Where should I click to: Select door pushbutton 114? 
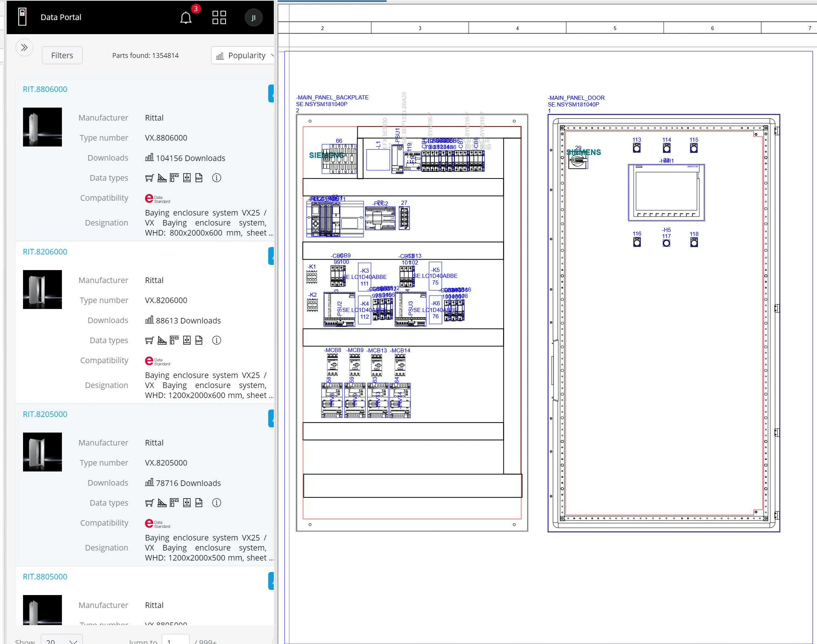click(x=667, y=148)
